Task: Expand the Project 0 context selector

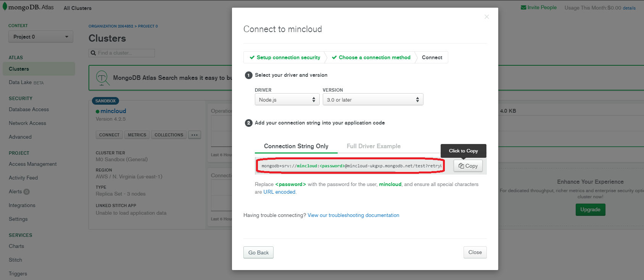Action: tap(41, 37)
